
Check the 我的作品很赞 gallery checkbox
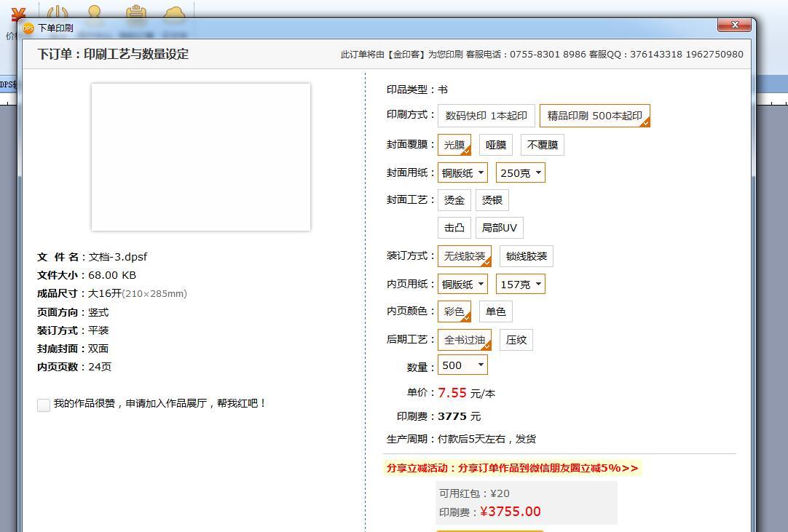click(x=44, y=405)
